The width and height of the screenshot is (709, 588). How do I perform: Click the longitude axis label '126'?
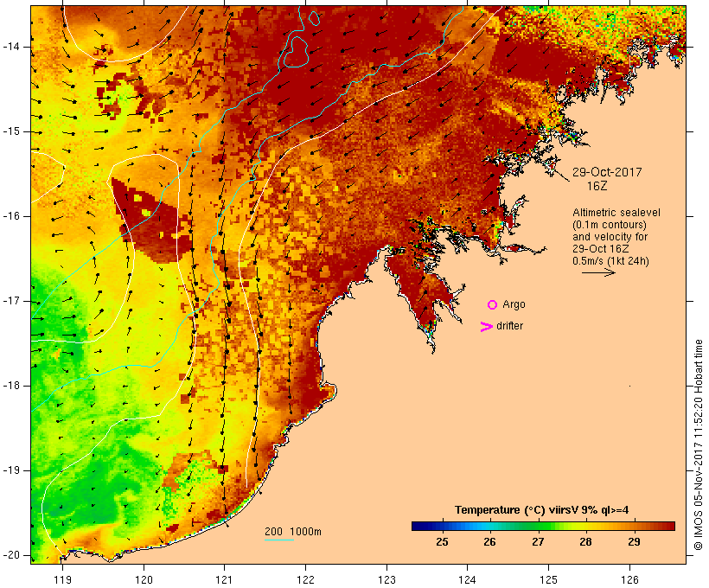click(x=629, y=580)
